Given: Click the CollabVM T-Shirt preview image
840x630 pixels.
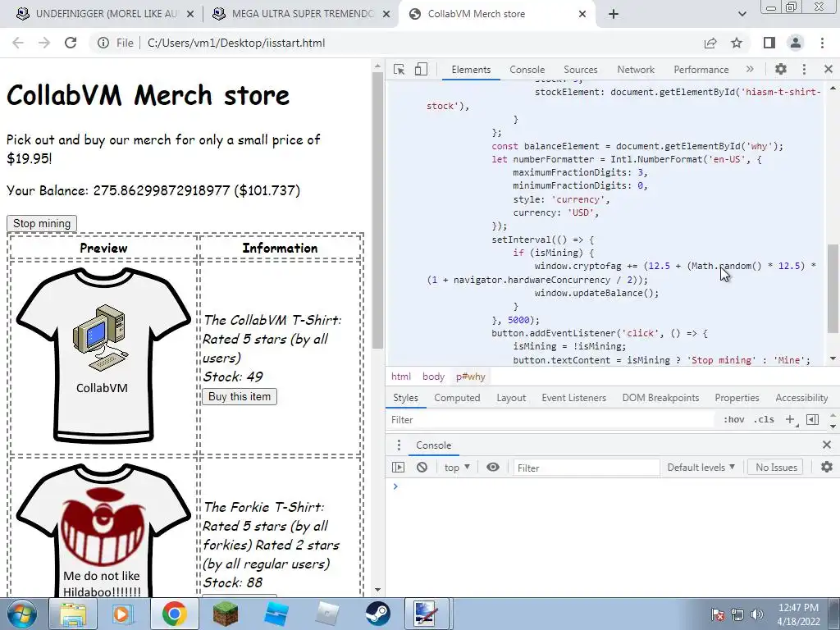Looking at the screenshot, I should coord(103,356).
